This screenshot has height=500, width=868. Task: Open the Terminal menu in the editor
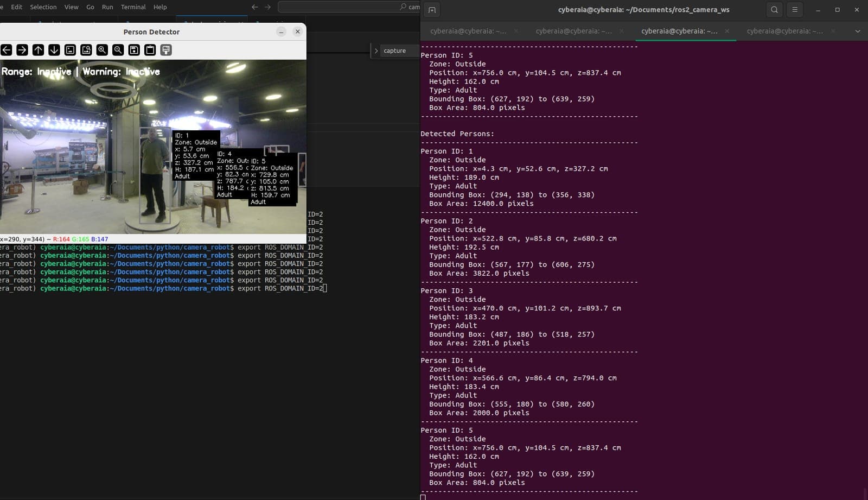[133, 7]
